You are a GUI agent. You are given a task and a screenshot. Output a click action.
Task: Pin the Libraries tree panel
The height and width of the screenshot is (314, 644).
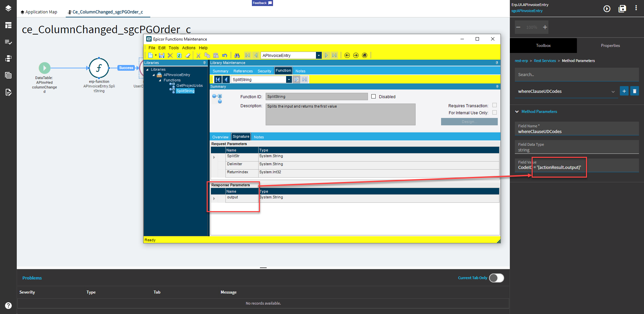[204, 63]
